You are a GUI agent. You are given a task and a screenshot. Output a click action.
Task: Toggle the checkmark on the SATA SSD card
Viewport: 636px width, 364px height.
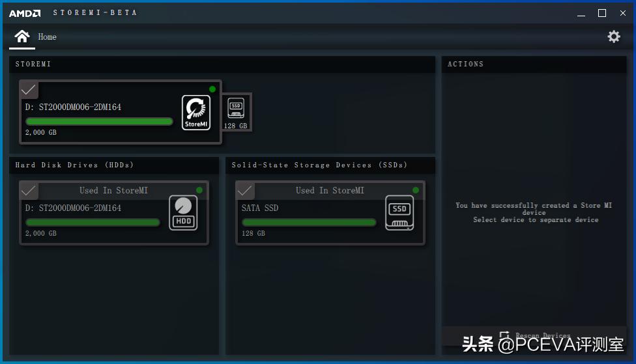click(x=245, y=191)
